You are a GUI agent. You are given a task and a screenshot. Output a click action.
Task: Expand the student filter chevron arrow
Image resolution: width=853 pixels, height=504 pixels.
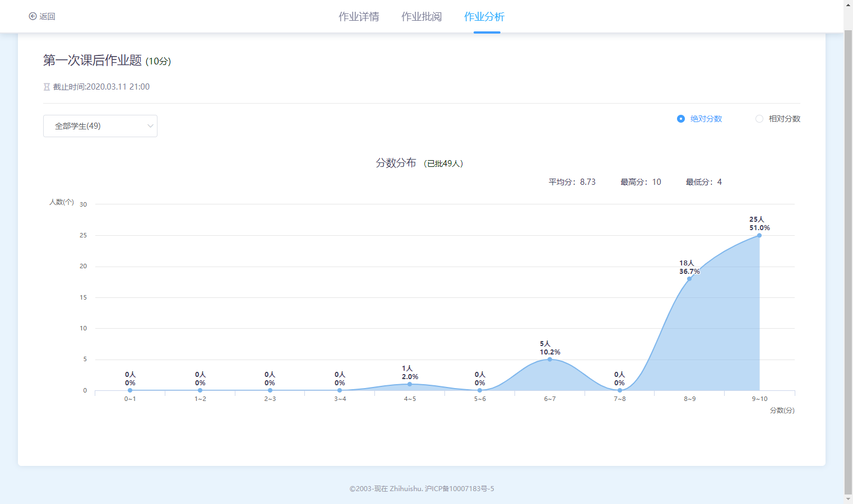150,126
